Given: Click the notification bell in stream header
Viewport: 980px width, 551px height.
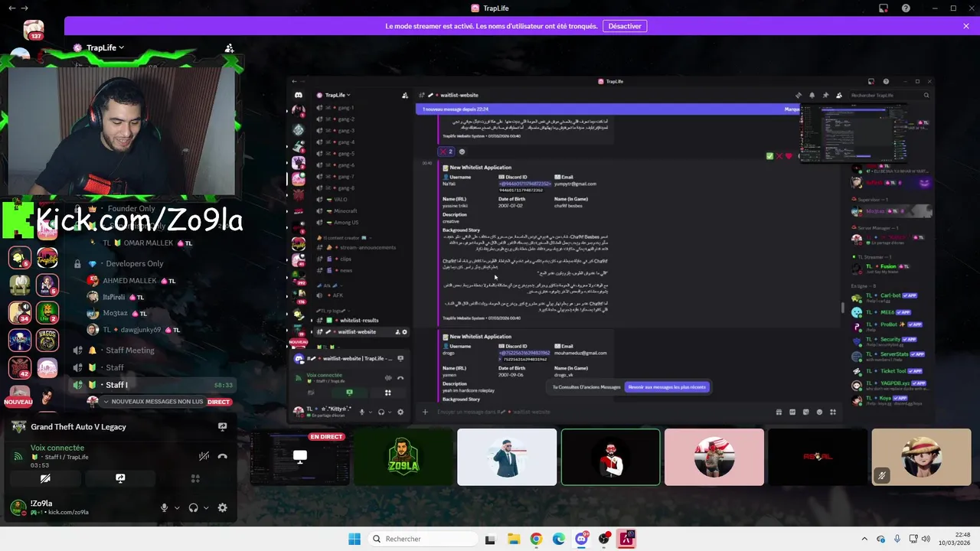Looking at the screenshot, I should click(x=812, y=95).
